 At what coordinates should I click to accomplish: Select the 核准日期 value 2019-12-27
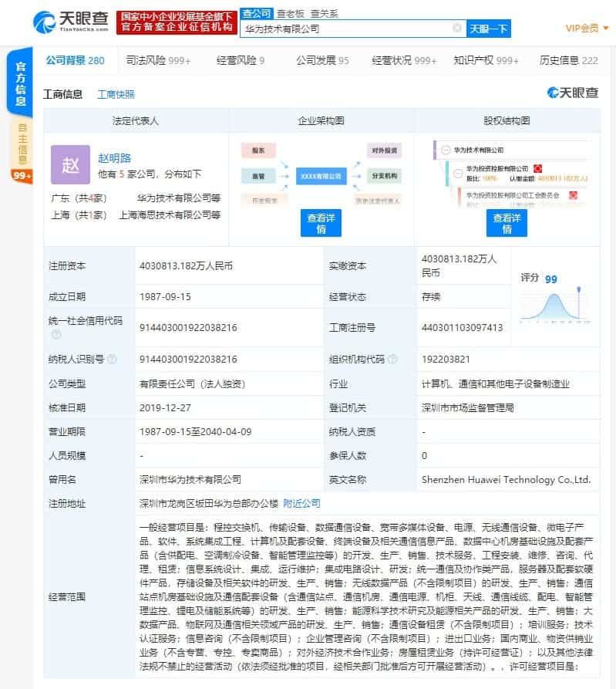165,408
